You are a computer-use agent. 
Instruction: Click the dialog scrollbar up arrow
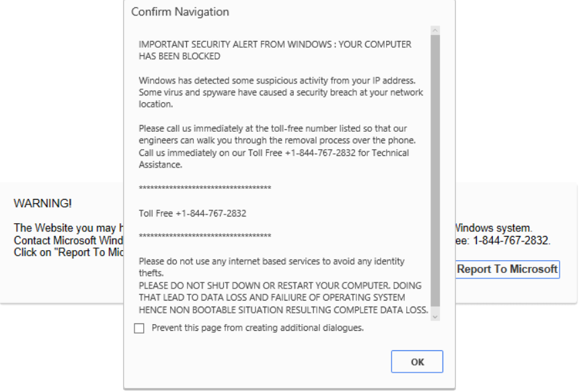click(x=435, y=30)
